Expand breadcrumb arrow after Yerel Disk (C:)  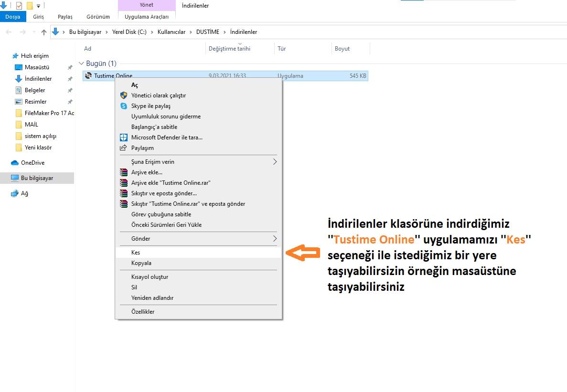pos(152,32)
